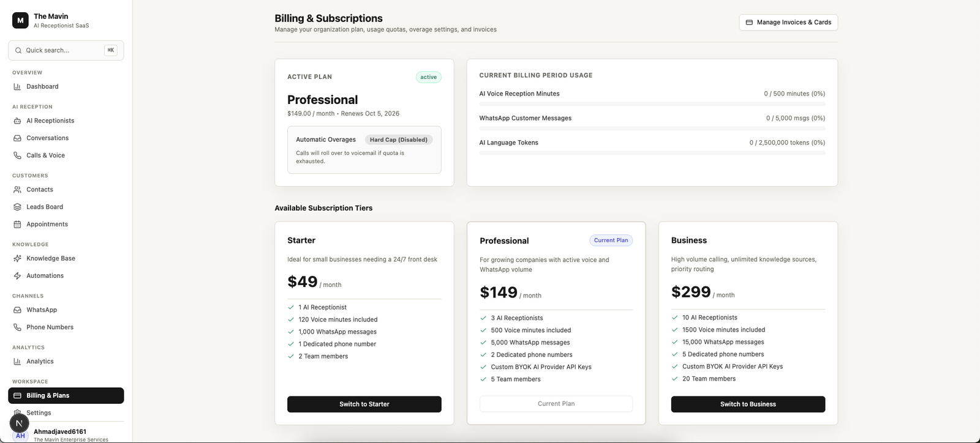Open Manage Invoices & Cards
Screen dimensions: 980x443
click(x=788, y=22)
